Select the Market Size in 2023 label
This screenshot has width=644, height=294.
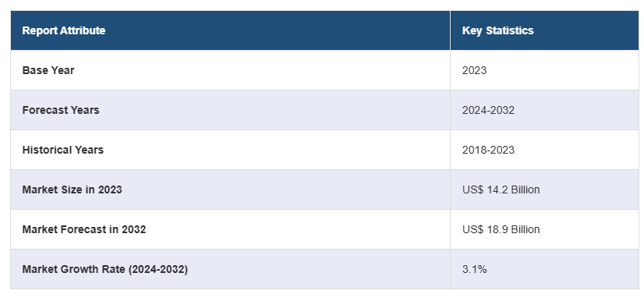[72, 190]
